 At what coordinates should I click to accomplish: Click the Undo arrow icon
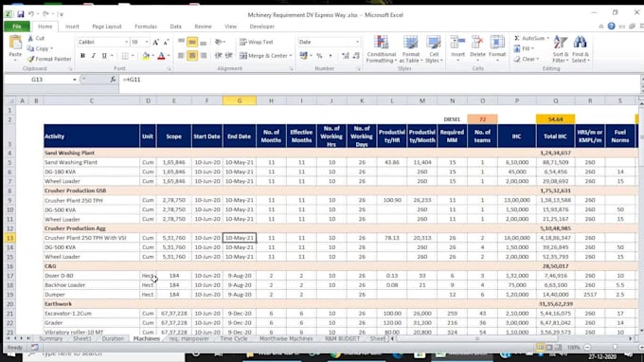[x=31, y=14]
